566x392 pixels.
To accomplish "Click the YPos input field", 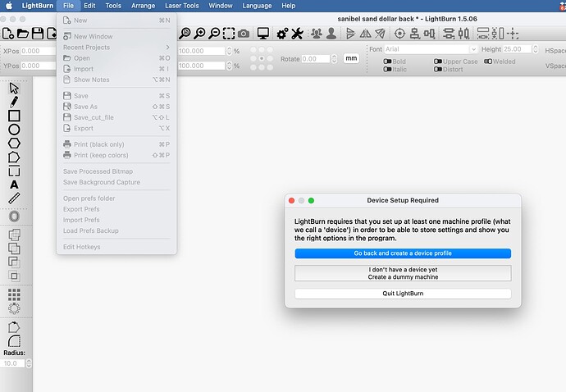I will 39,66.
